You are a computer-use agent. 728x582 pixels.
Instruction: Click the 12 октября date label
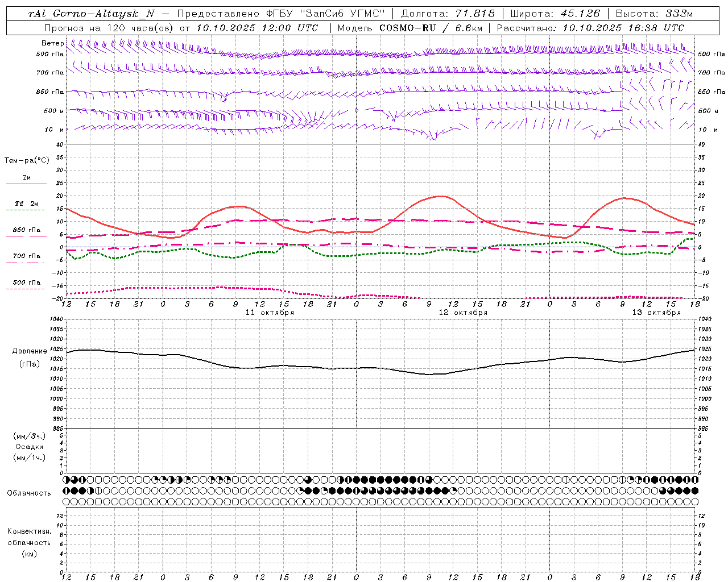463,313
